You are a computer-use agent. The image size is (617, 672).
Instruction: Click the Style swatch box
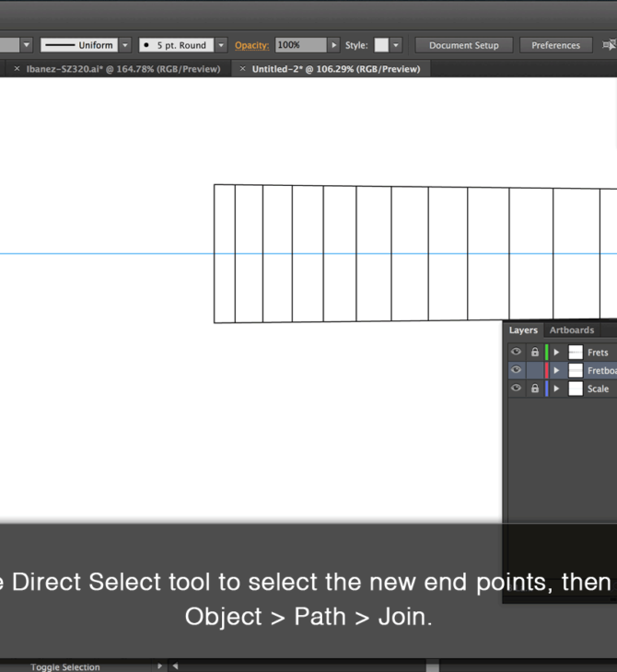click(381, 45)
